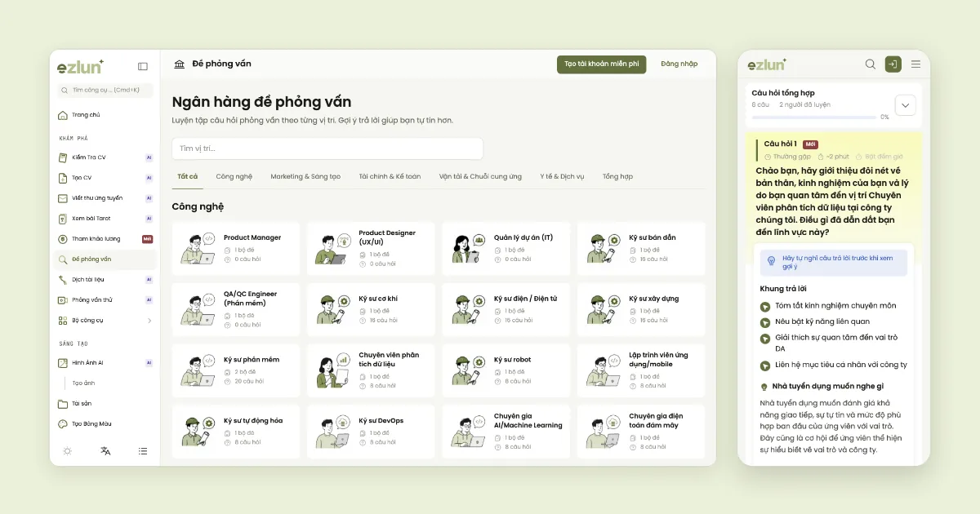Open Viết thư ứng tuyển letter tool
Screen dimensions: 980x514
[105, 198]
